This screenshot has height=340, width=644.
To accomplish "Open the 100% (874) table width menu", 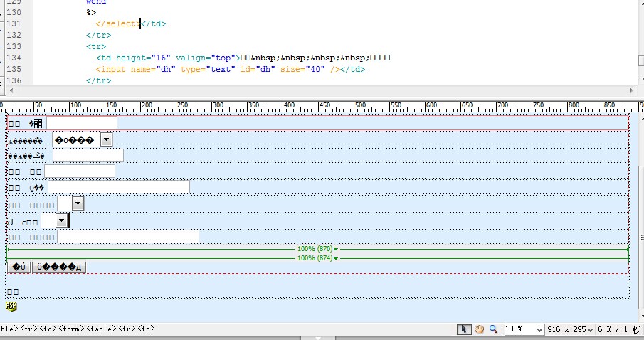I will tap(317, 258).
